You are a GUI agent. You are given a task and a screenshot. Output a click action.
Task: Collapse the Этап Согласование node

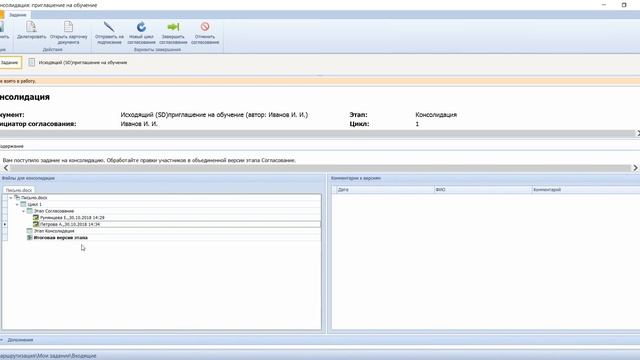[x=23, y=211]
